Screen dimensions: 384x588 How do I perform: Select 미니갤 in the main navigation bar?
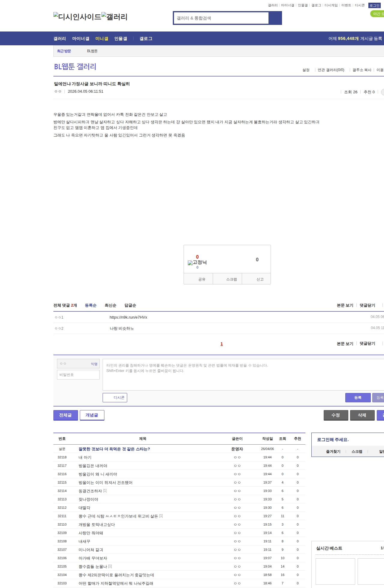102,39
